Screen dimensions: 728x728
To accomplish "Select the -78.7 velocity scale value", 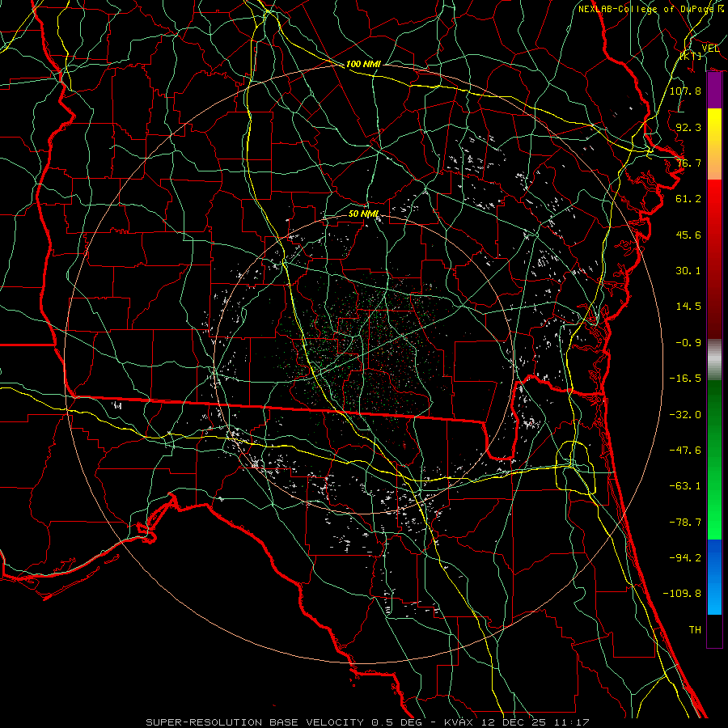I will click(685, 523).
